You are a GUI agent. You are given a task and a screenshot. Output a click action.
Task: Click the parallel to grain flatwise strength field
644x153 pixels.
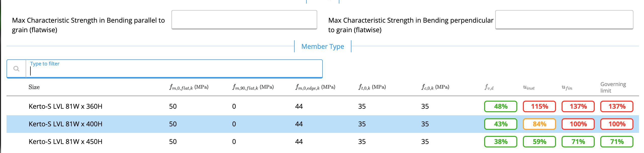click(x=244, y=20)
